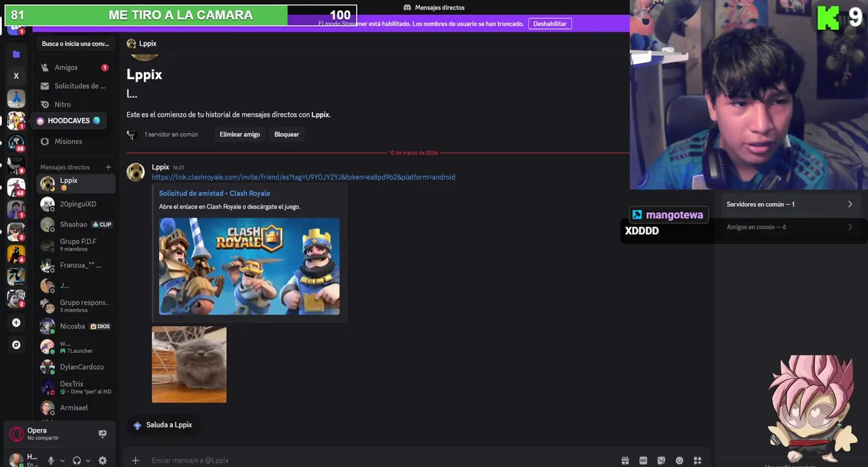Mute the microphone
The width and height of the screenshot is (868, 467).
(x=51, y=461)
